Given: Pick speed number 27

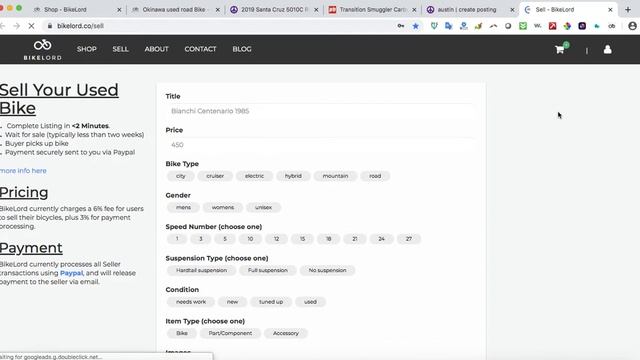Looking at the screenshot, I should pos(409,239).
